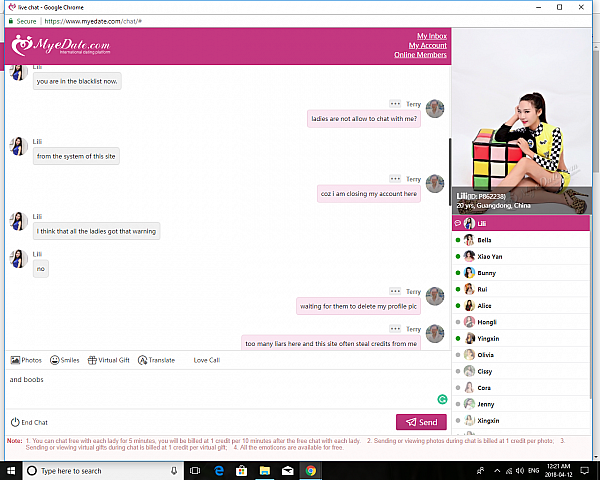
Task: Open Chrome from the Windows taskbar
Action: pos(310,470)
